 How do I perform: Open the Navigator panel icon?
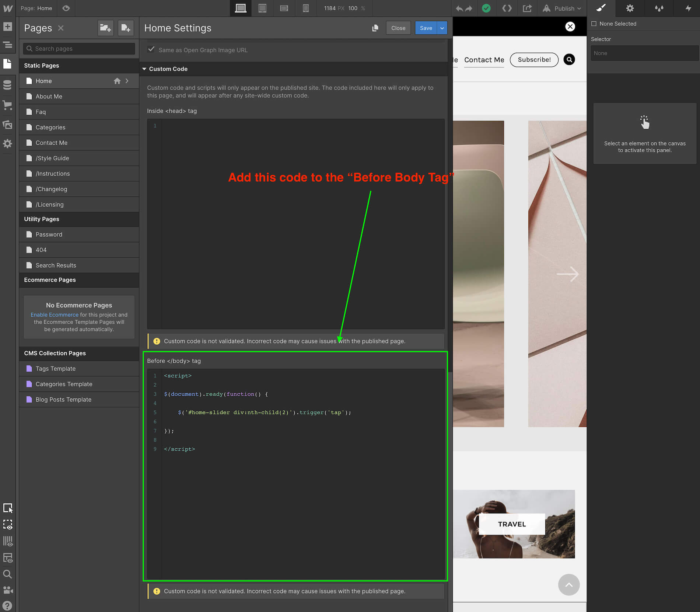[x=7, y=45]
